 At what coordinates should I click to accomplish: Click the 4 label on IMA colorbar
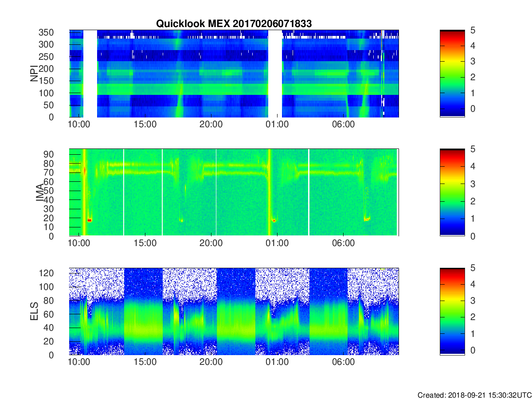(473, 166)
